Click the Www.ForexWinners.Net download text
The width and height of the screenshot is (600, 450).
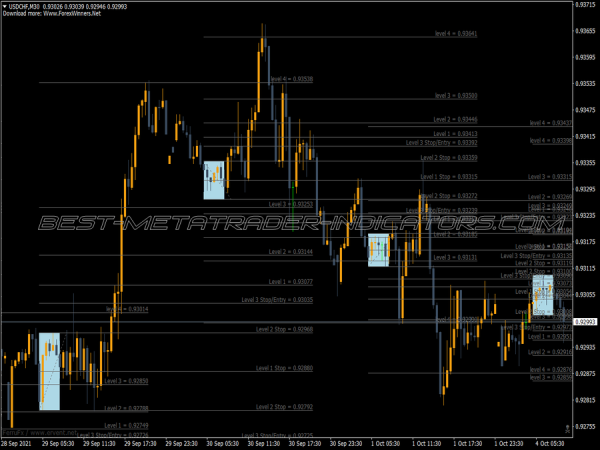72,13
